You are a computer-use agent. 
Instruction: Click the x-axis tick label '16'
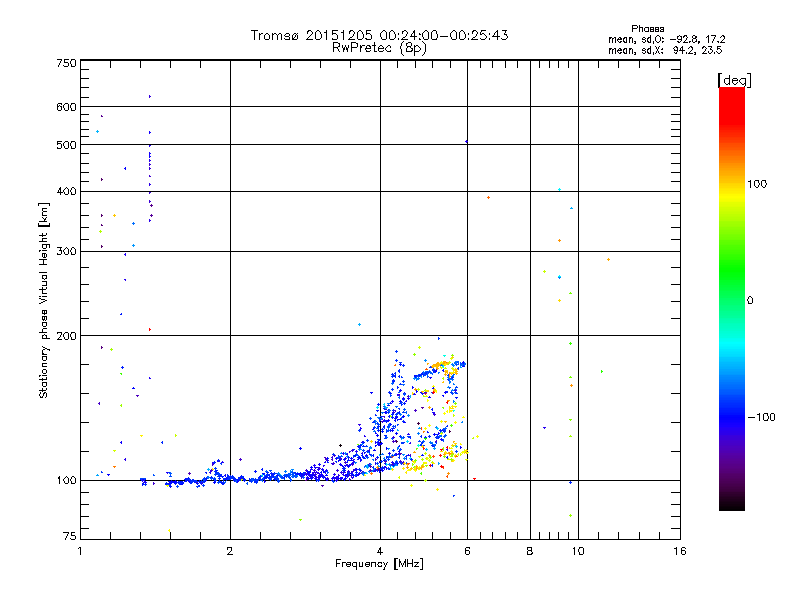click(x=680, y=551)
